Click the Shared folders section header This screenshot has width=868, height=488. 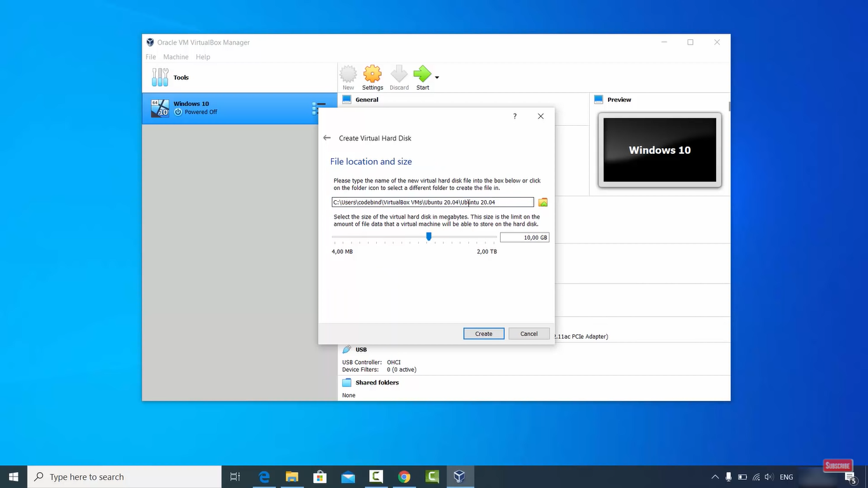(x=377, y=383)
